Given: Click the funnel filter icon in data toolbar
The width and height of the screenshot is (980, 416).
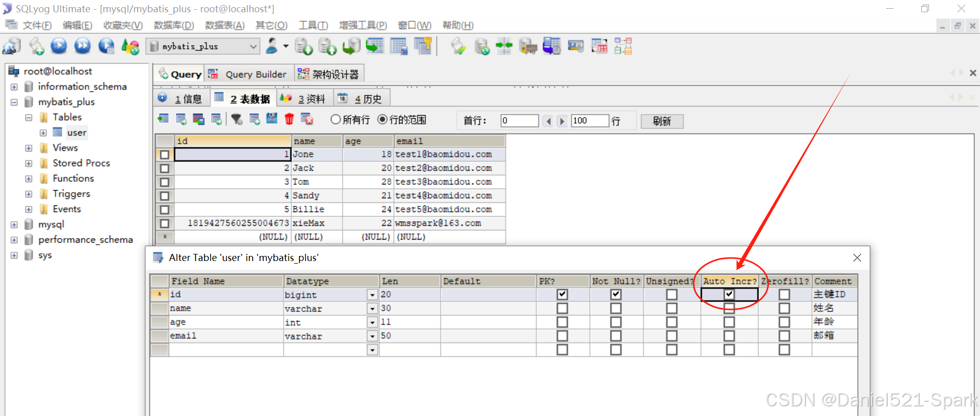Looking at the screenshot, I should pyautogui.click(x=236, y=119).
